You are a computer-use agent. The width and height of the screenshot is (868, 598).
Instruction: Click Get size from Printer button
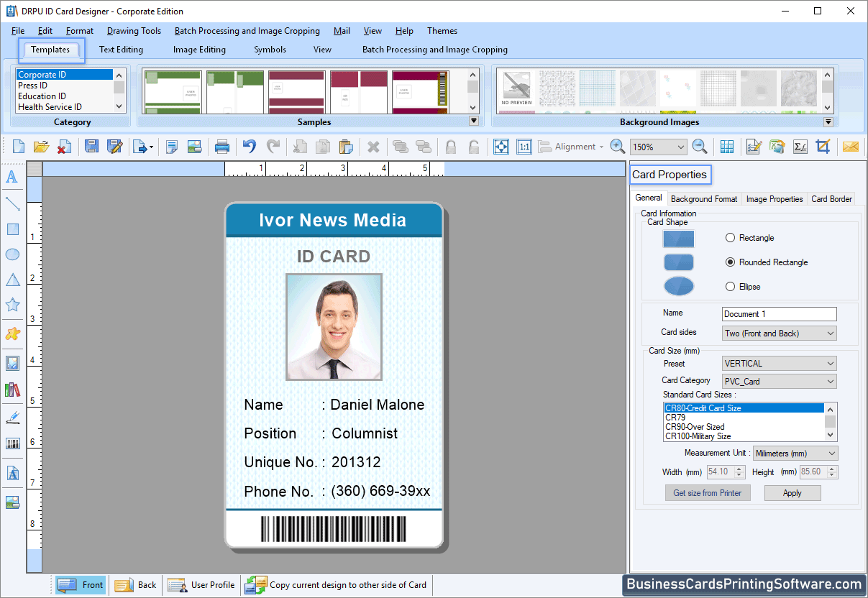pyautogui.click(x=708, y=493)
